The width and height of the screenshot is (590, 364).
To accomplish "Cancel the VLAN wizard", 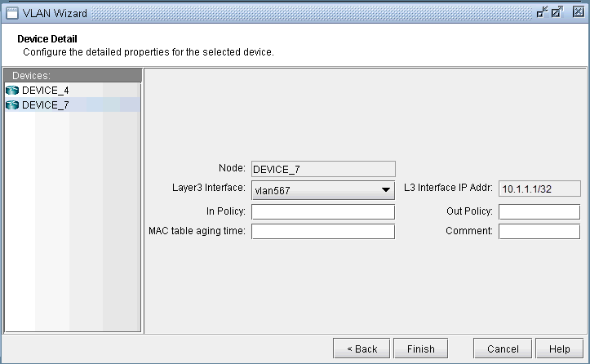I will 503,348.
